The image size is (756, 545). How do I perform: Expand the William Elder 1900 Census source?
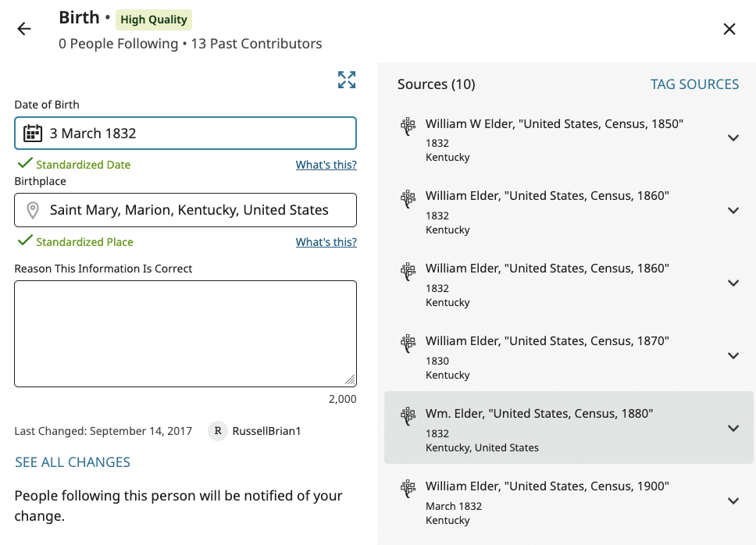tap(733, 500)
